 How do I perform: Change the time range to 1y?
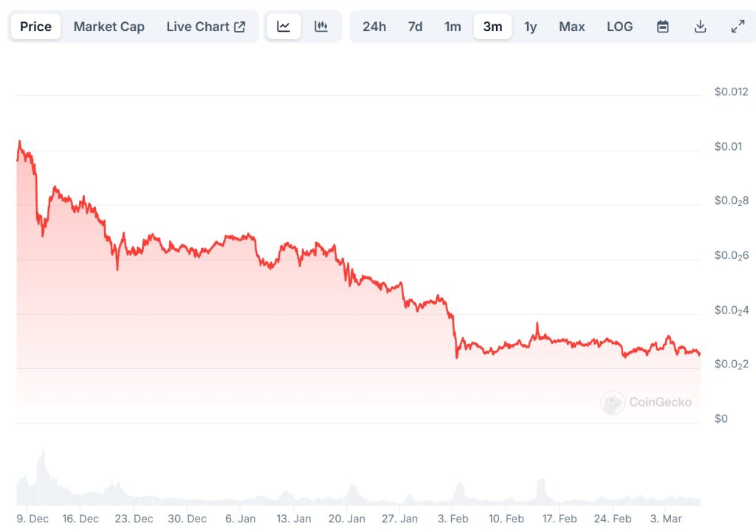pyautogui.click(x=530, y=27)
